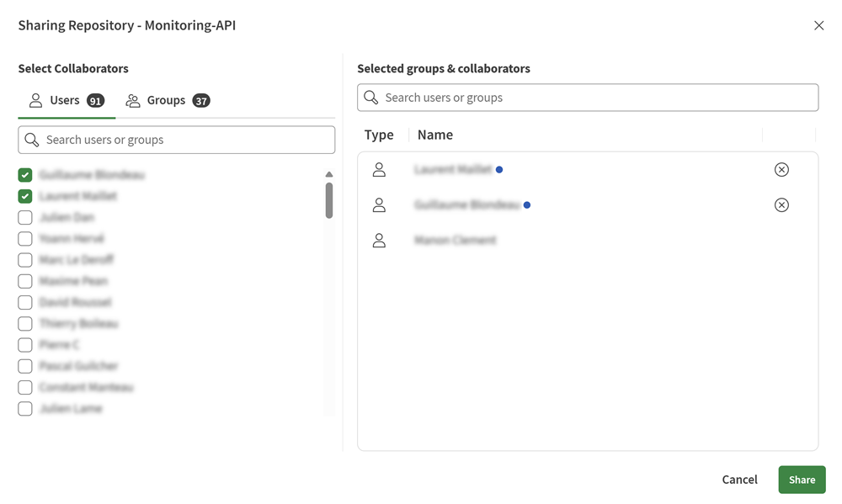Select the Users tab

[66, 100]
